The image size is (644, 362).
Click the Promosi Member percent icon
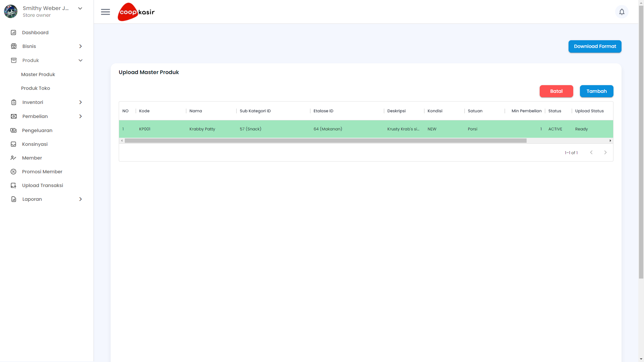pyautogui.click(x=13, y=172)
